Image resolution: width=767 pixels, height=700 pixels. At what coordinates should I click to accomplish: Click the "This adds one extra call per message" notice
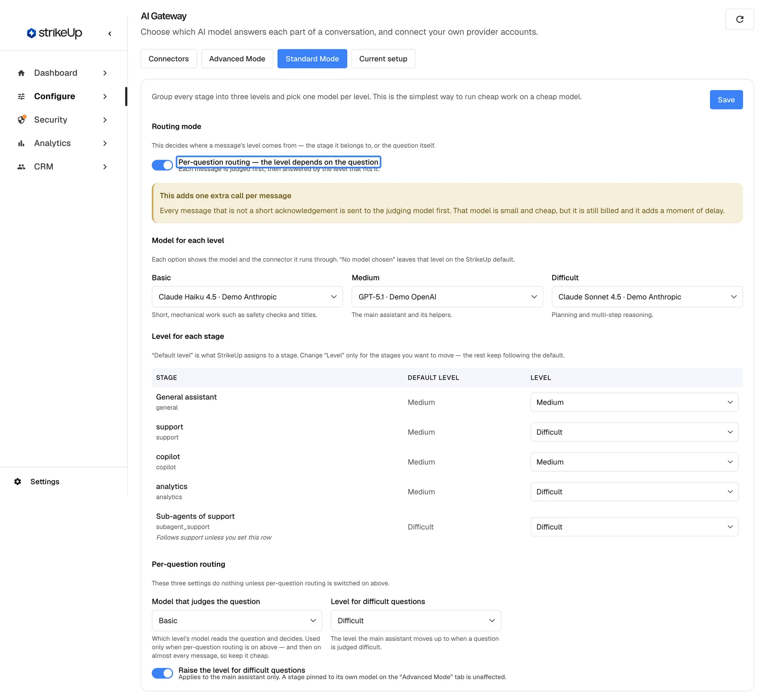pyautogui.click(x=447, y=203)
